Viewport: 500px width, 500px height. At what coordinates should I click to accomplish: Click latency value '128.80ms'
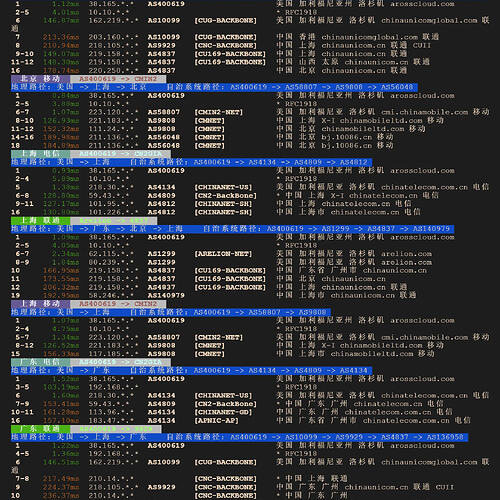[x=61, y=195]
